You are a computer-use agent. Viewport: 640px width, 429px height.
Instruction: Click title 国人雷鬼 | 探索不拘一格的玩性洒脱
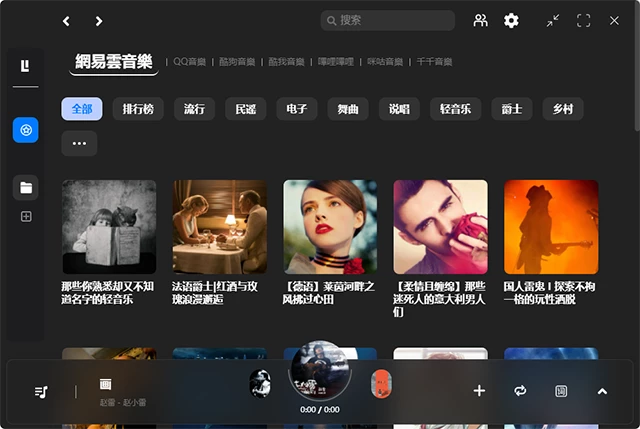[x=549, y=293]
